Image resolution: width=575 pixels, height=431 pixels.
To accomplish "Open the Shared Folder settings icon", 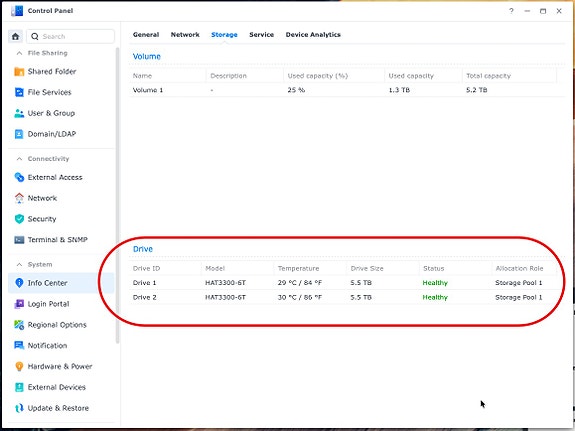I will 19,72.
